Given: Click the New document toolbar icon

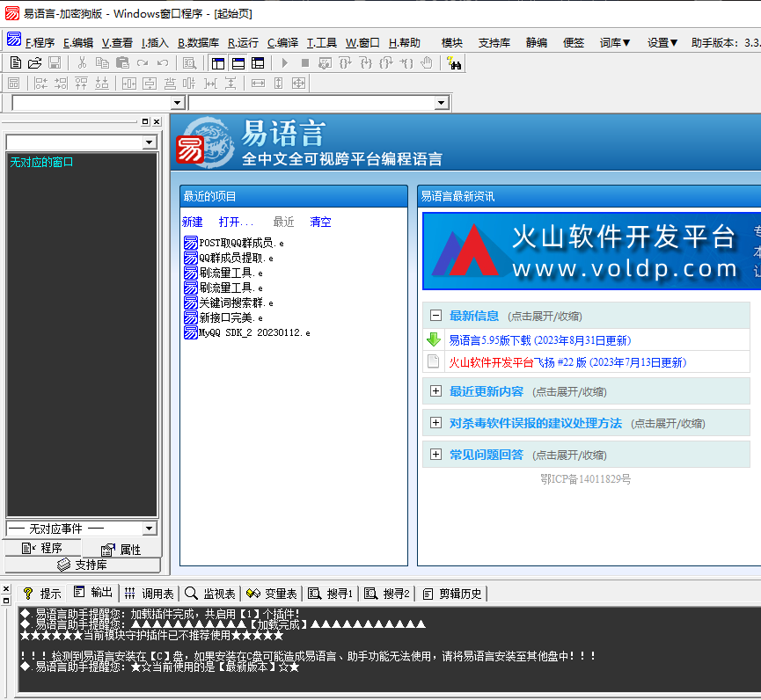Looking at the screenshot, I should 16,63.
